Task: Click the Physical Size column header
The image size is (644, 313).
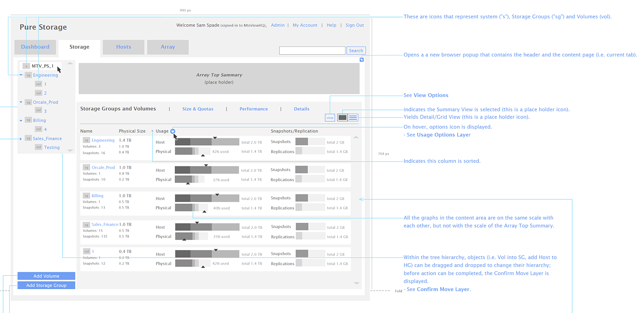Action: (x=132, y=131)
